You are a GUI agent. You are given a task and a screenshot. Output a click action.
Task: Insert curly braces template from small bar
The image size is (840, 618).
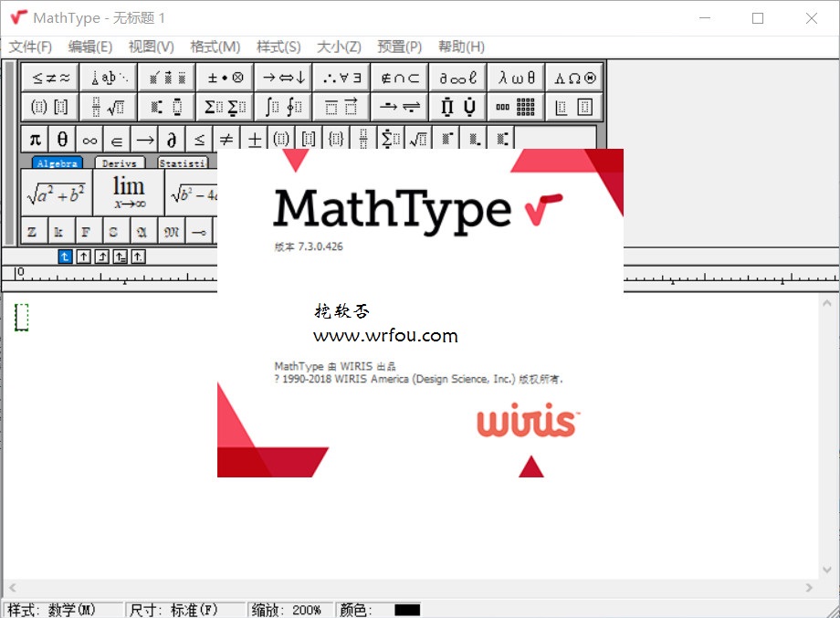[336, 140]
